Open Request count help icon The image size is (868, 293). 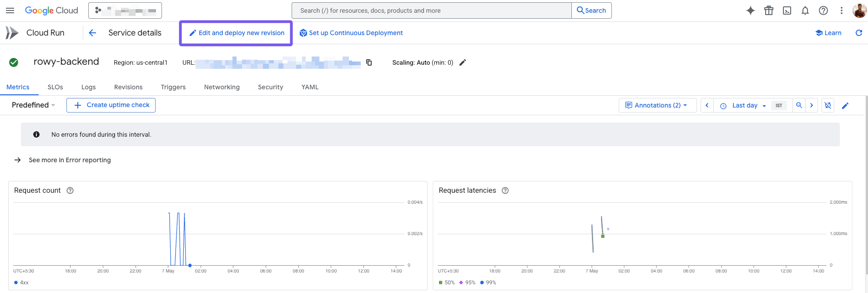[70, 190]
